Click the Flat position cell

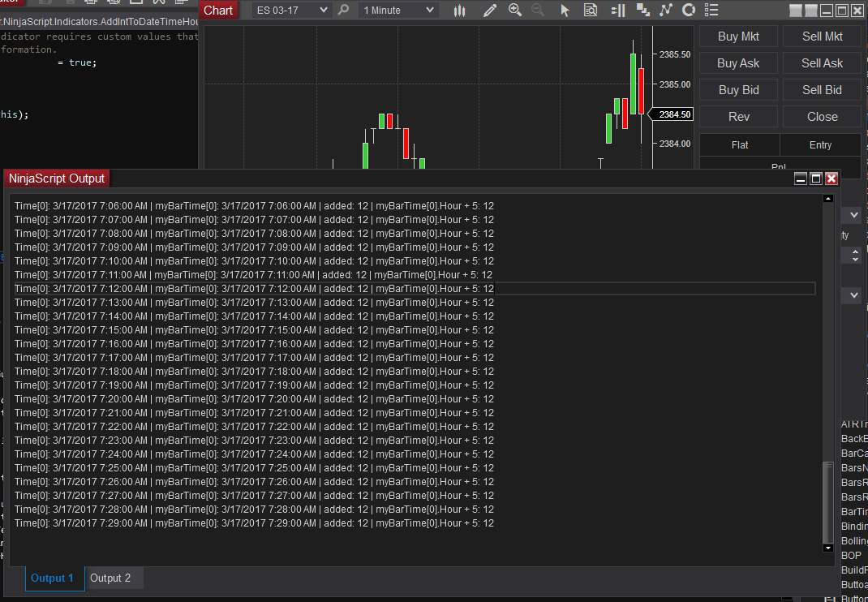point(740,144)
